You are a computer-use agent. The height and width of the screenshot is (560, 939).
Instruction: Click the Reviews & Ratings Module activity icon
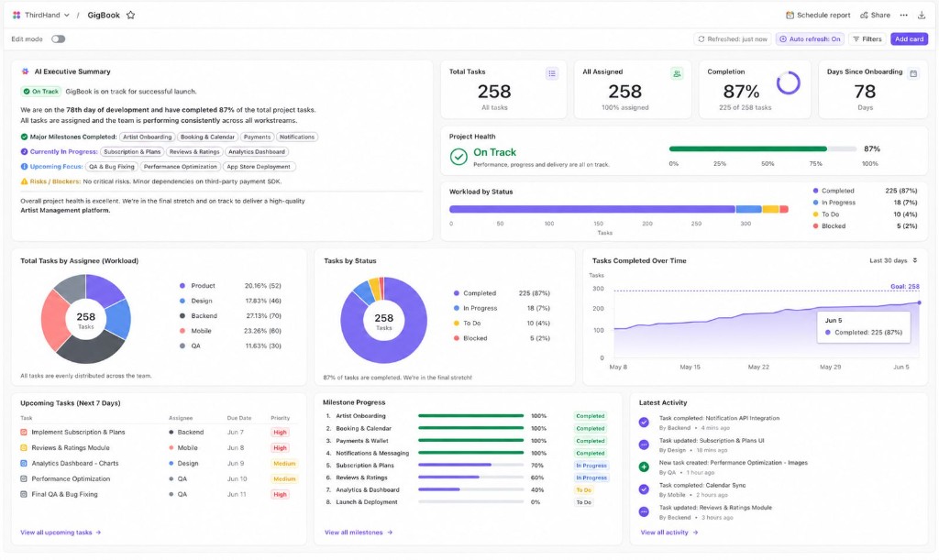644,511
